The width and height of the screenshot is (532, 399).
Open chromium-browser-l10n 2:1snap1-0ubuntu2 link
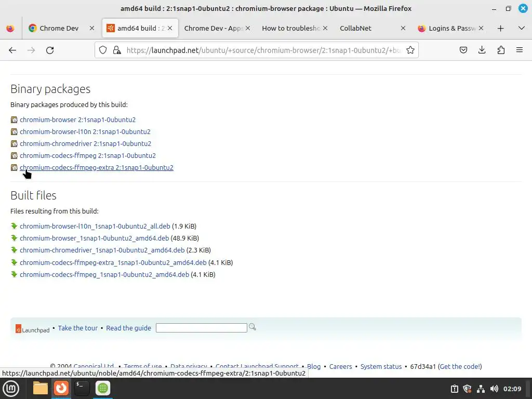pyautogui.click(x=85, y=131)
